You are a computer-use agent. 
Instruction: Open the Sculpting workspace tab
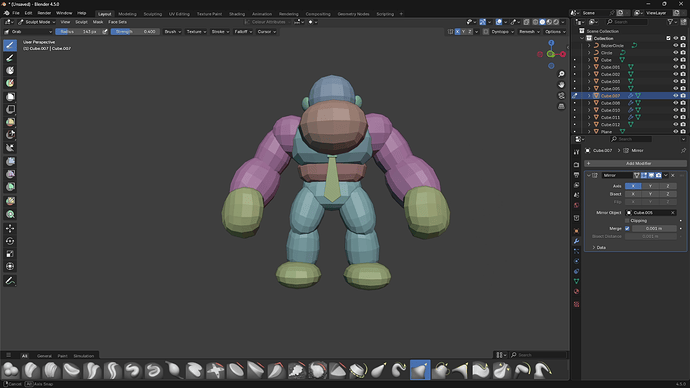(x=153, y=14)
